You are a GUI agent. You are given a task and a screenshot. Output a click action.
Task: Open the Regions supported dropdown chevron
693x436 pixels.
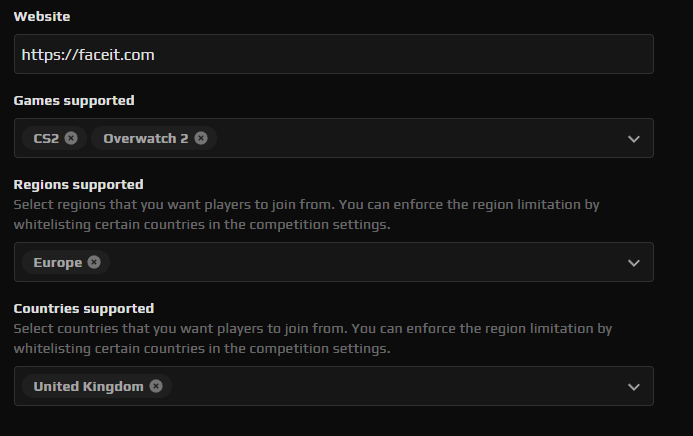(x=633, y=263)
